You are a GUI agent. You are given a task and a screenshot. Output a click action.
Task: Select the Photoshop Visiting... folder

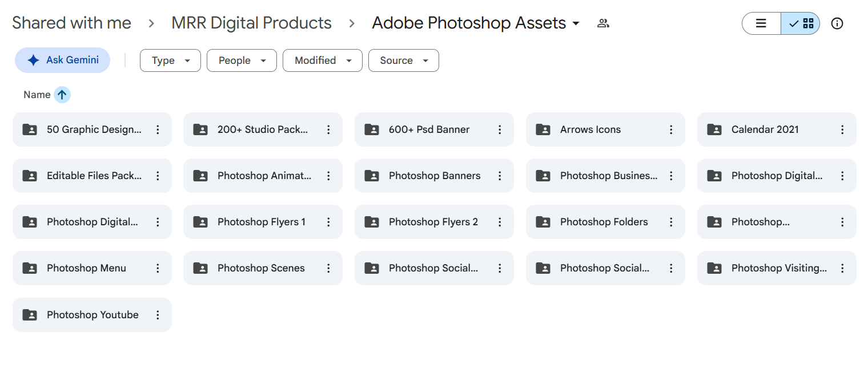point(777,268)
